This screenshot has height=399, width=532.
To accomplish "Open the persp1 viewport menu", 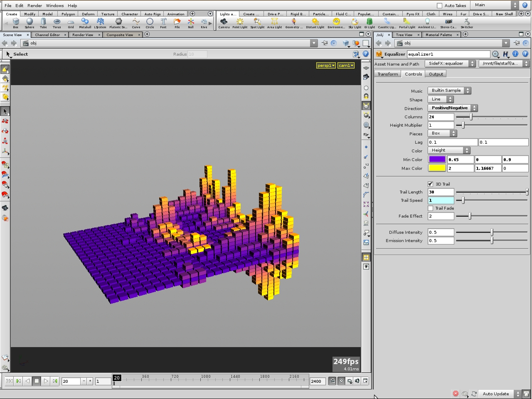I will point(326,65).
